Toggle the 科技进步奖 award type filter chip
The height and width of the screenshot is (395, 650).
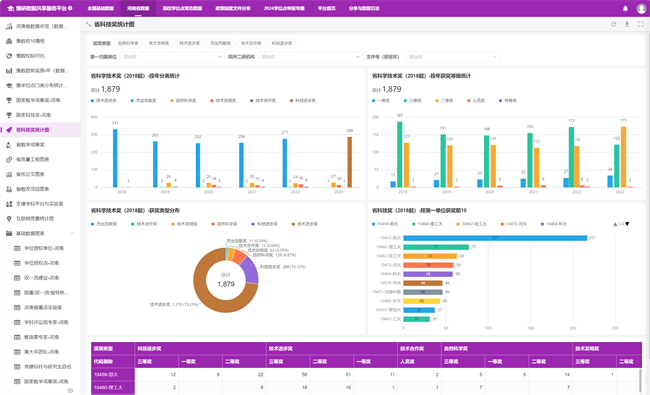pos(282,43)
